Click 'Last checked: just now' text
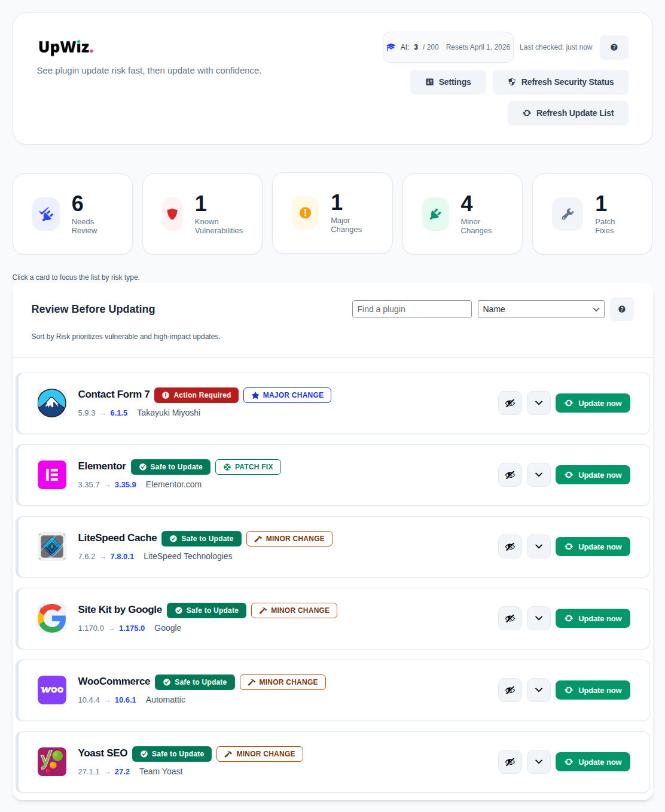The image size is (665, 812). 556,47
